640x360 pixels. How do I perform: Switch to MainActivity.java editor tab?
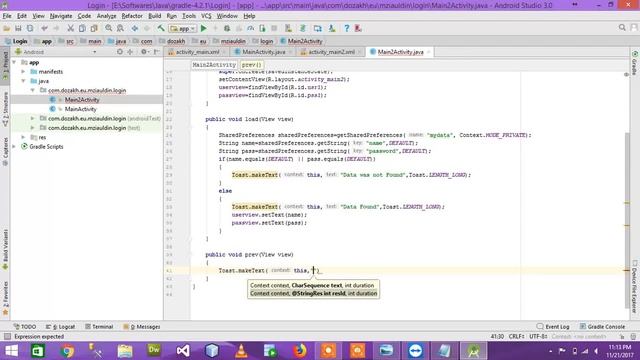(264, 52)
